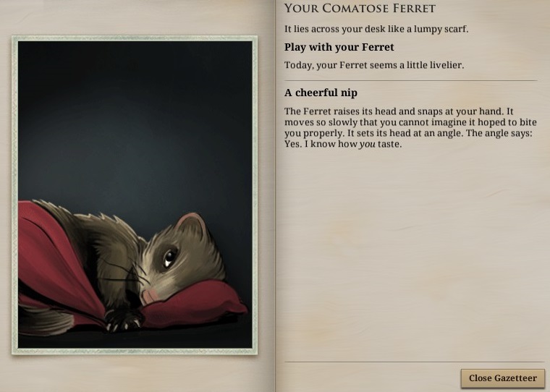The image size is (550, 392).
Task: Click the divider line above A cheerful nip
Action: tap(411, 81)
